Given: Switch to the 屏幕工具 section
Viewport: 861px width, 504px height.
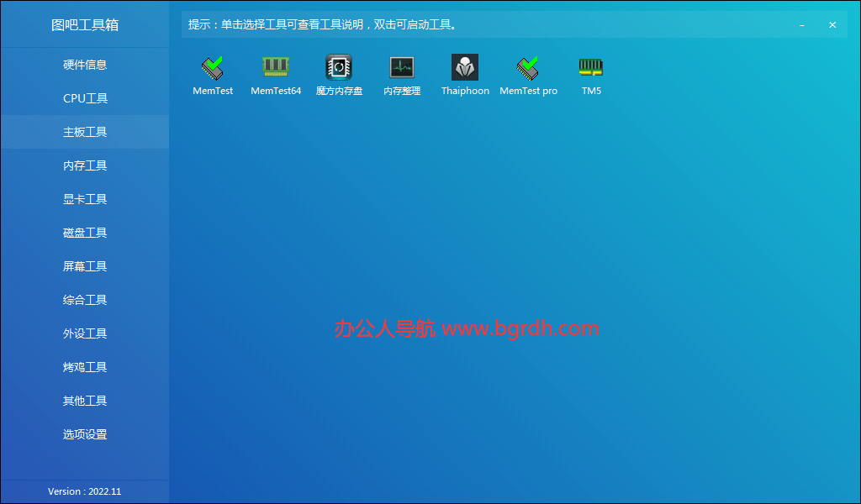Looking at the screenshot, I should point(84,266).
